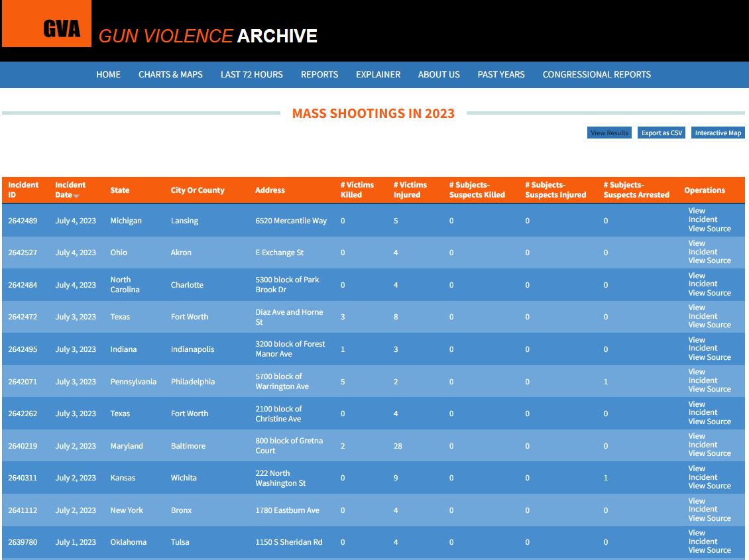This screenshot has width=749, height=560.
Task: Click the orange GVA logo
Action: click(x=46, y=23)
